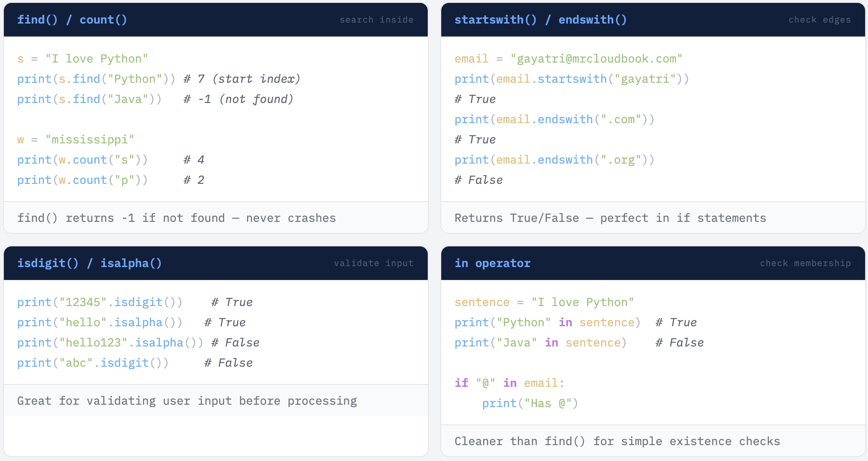Click the "startswith() / endswith()" card heading
Image resolution: width=868 pixels, height=461 pixels.
pyautogui.click(x=540, y=20)
